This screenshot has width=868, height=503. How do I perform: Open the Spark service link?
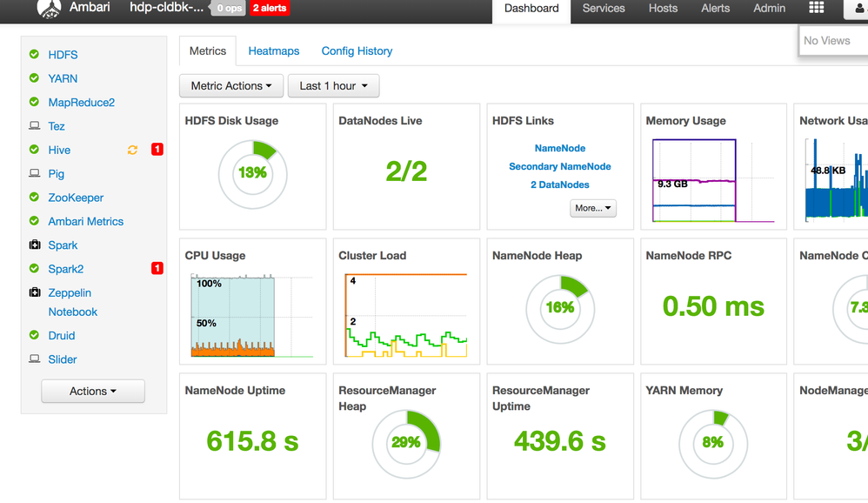click(63, 245)
